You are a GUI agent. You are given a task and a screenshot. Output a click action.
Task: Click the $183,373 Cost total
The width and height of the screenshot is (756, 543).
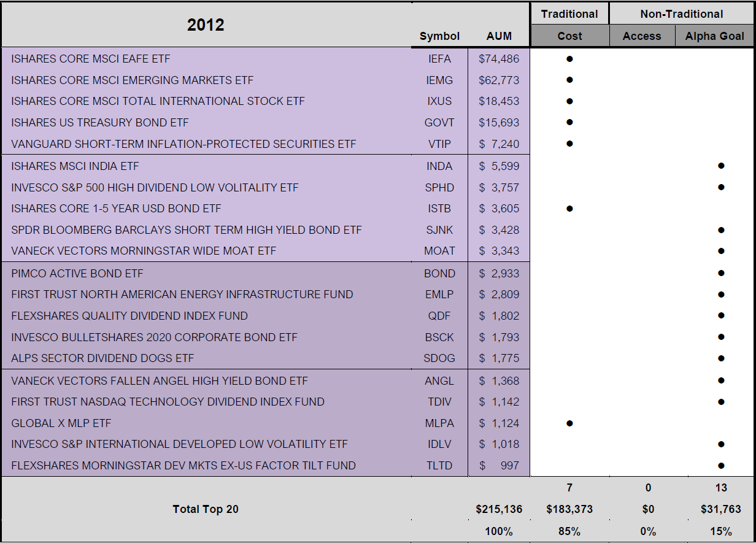tap(569, 509)
